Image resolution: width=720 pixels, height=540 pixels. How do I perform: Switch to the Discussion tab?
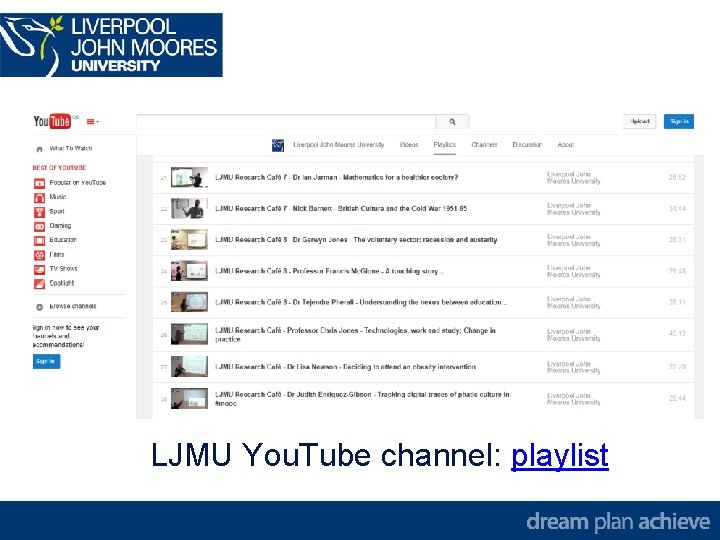pyautogui.click(x=527, y=145)
